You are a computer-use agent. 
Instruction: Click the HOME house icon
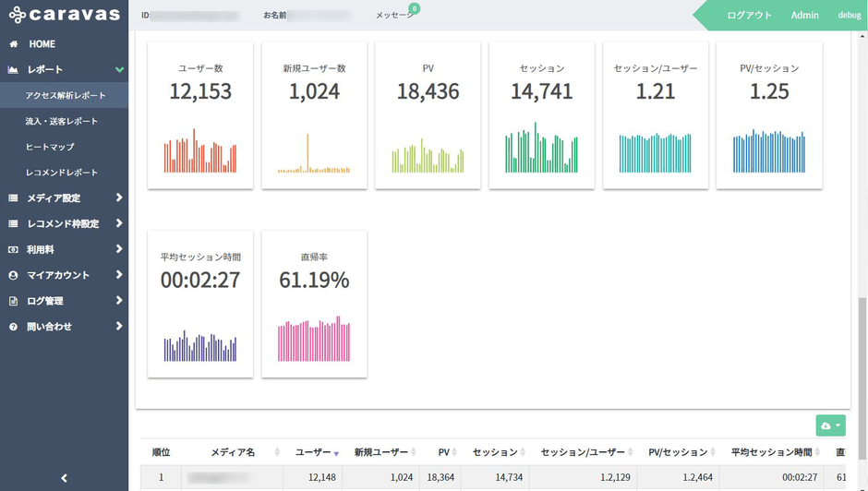coord(14,44)
